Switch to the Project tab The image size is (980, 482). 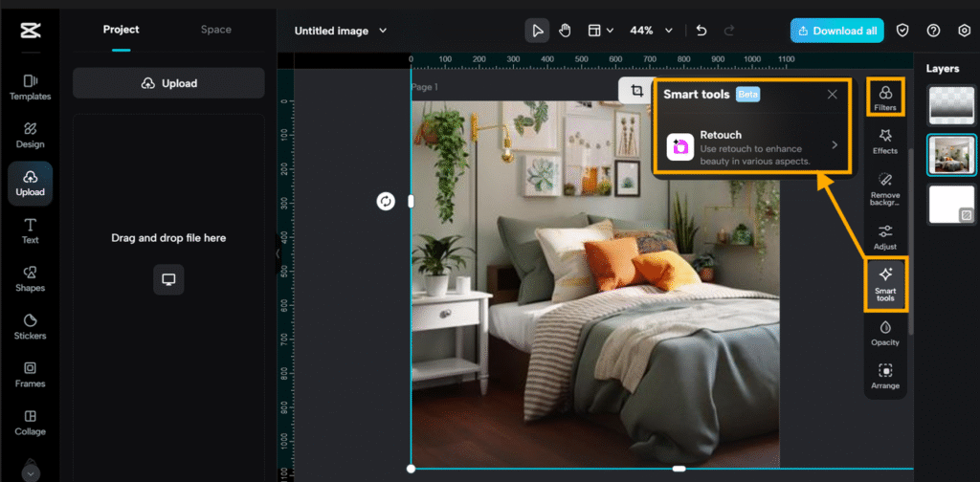click(122, 30)
